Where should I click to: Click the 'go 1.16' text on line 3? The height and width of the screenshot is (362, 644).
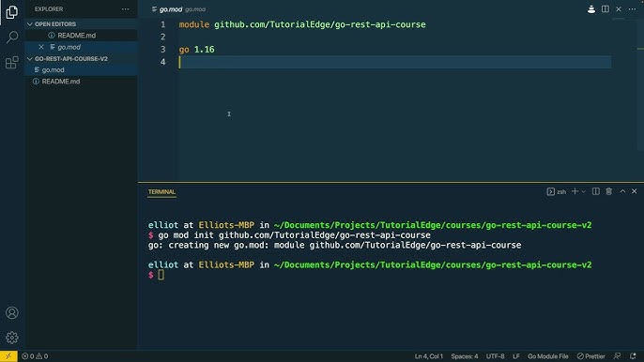[196, 50]
